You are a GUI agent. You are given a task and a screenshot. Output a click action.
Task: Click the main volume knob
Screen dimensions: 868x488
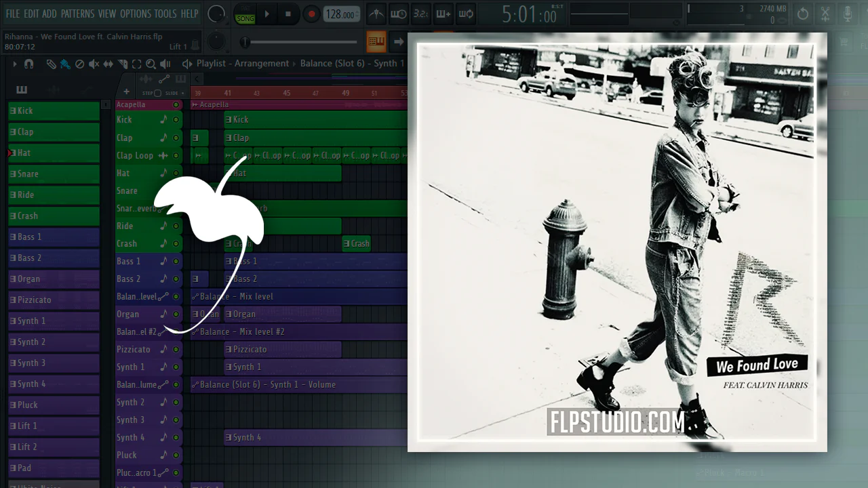(216, 14)
